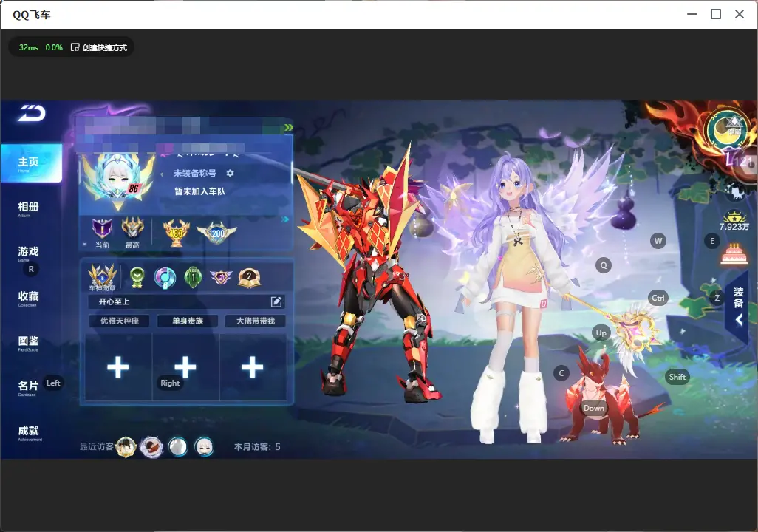Click the purple winged music badge
This screenshot has height=532, width=758.
pyautogui.click(x=221, y=277)
